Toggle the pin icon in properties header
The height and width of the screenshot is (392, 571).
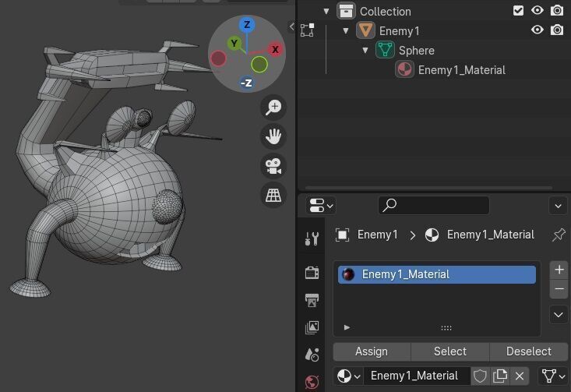coord(559,235)
